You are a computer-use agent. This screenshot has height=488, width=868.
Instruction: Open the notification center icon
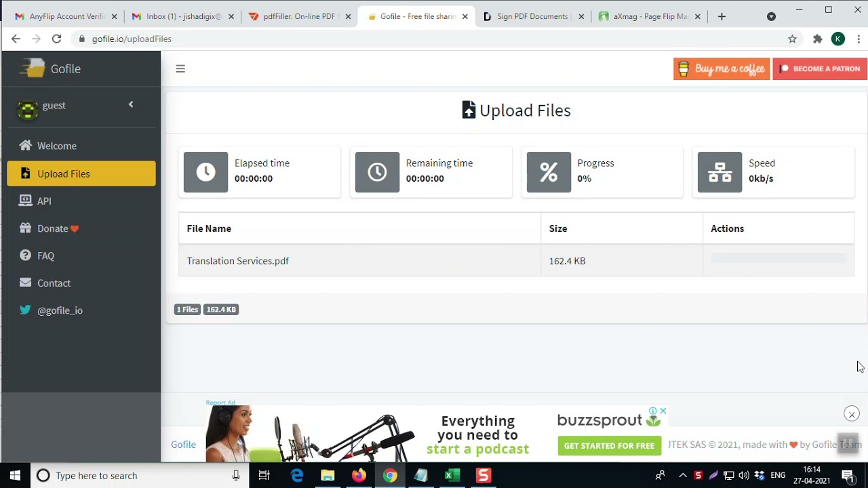[x=848, y=475]
